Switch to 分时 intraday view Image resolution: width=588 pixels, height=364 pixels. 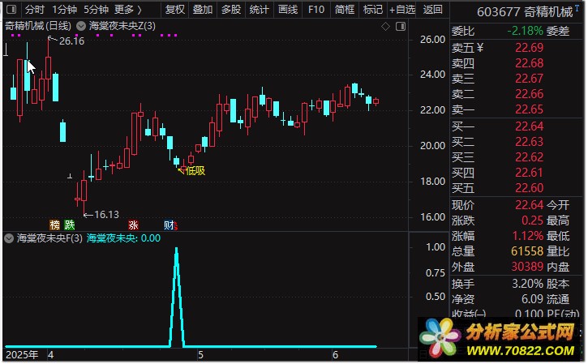35,10
